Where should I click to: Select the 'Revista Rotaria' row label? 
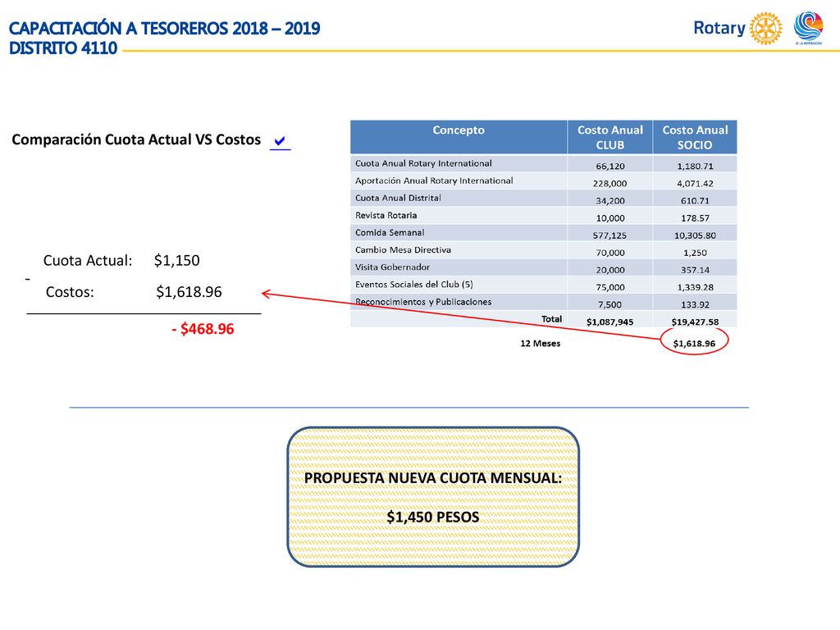tap(386, 216)
